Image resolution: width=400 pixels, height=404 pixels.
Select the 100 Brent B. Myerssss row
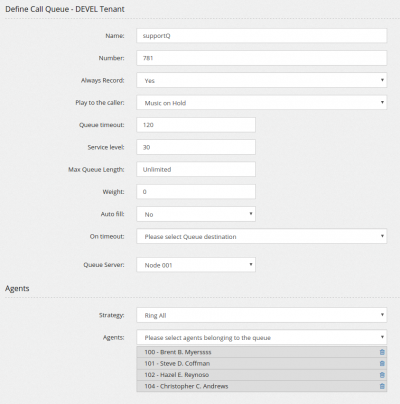[262, 352]
